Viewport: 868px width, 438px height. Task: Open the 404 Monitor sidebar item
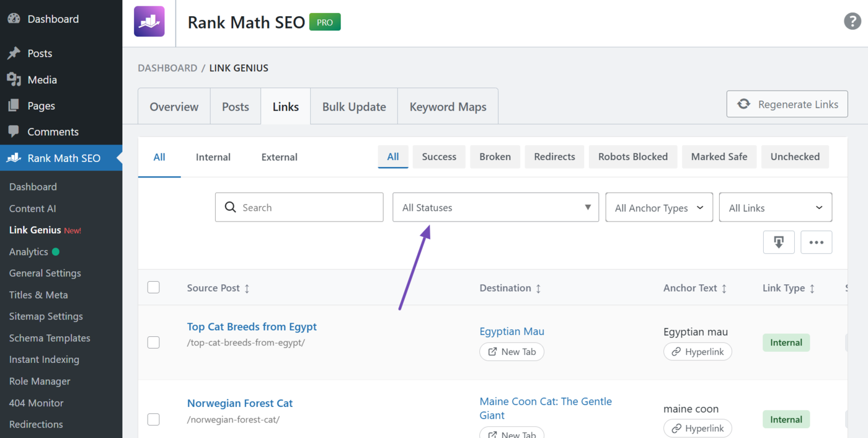point(37,403)
